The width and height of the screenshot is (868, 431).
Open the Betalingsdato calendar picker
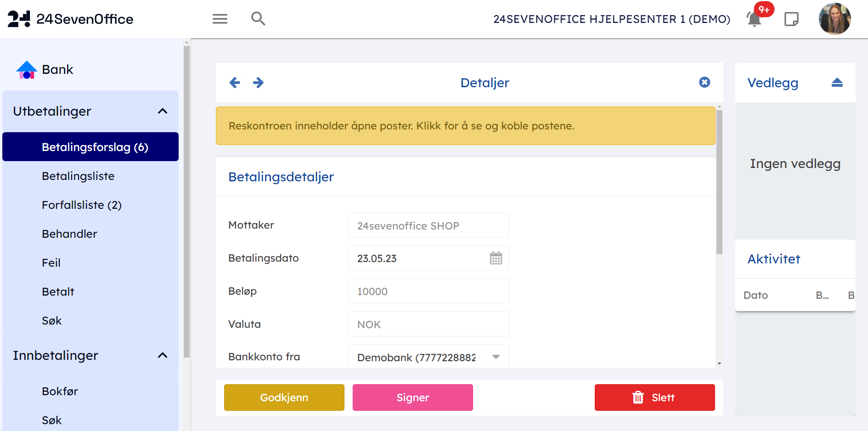pyautogui.click(x=496, y=258)
